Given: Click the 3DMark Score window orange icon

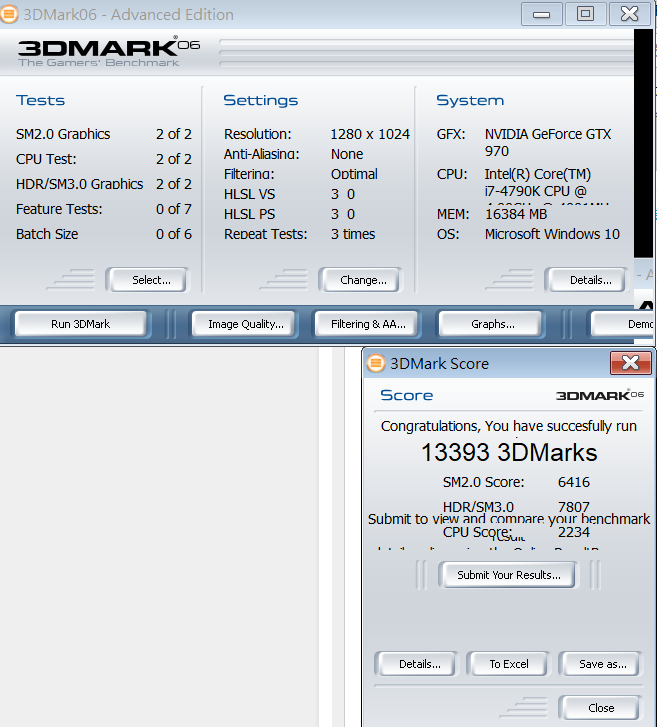Looking at the screenshot, I should [376, 363].
